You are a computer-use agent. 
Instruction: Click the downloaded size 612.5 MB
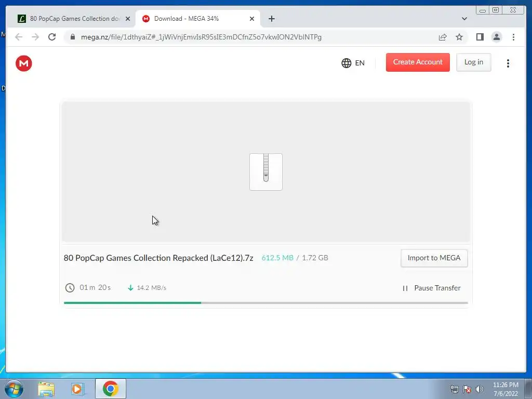click(277, 258)
